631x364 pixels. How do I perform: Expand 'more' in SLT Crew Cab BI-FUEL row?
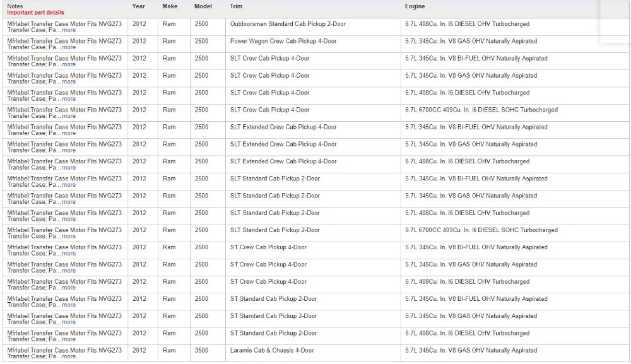coord(69,64)
